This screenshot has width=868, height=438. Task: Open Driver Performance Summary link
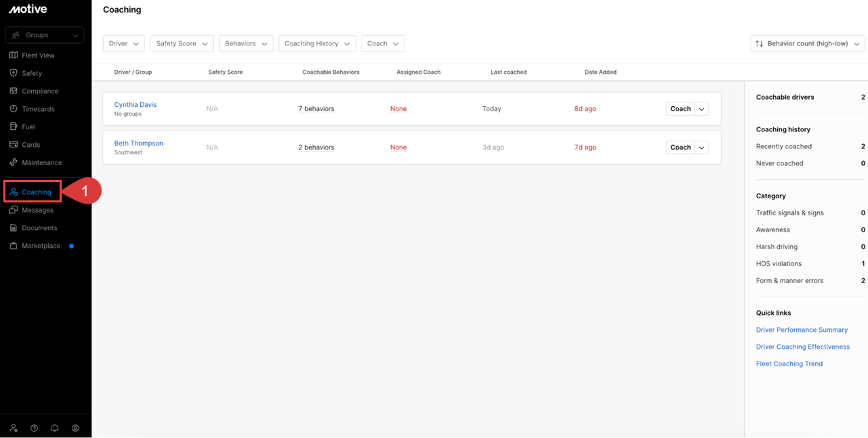802,330
